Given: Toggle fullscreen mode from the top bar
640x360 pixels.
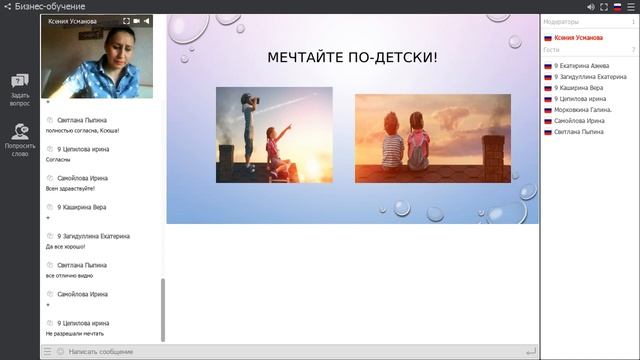Looking at the screenshot, I should pos(604,7).
